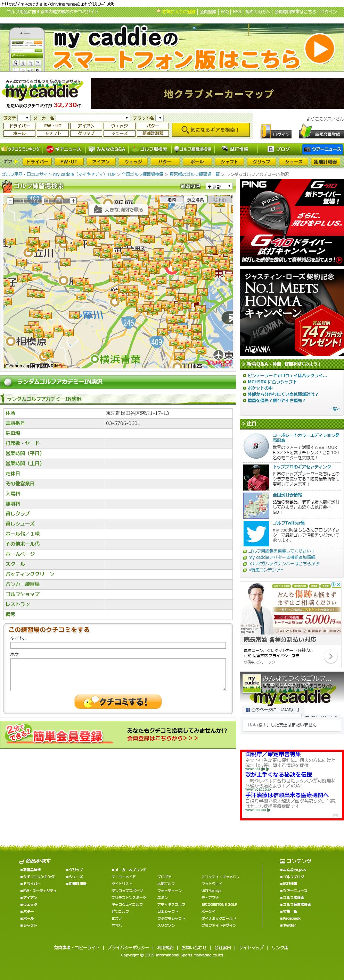Click the map zoom-out minus button
Screen dimensions: 344x980
(10, 201)
